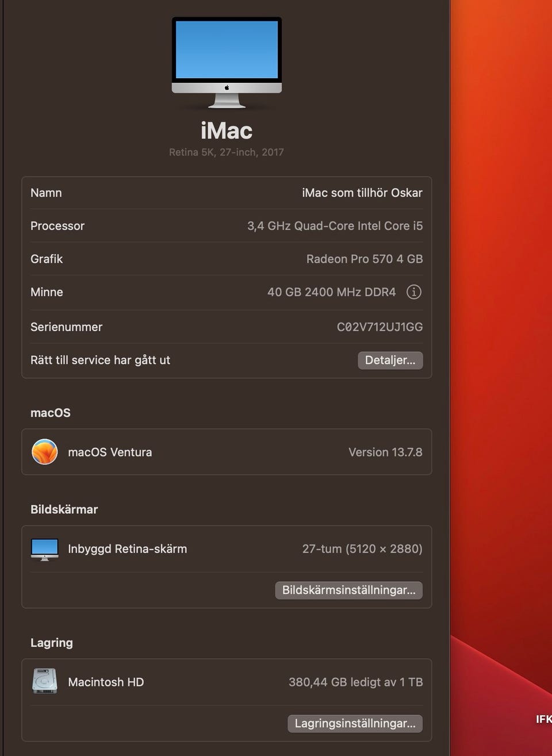This screenshot has width=552, height=756.
Task: Click graphics value Radeon Pro 570
Action: [365, 259]
